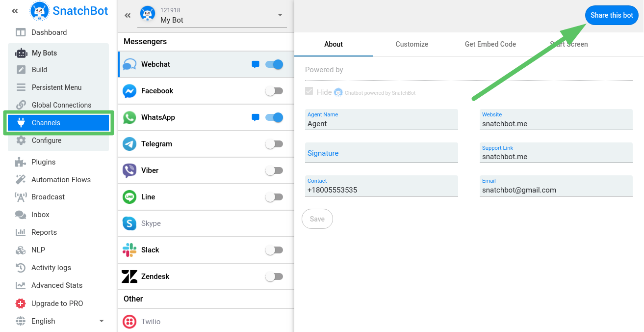This screenshot has width=644, height=332.
Task: Select the Skype channel row
Action: pyautogui.click(x=206, y=223)
